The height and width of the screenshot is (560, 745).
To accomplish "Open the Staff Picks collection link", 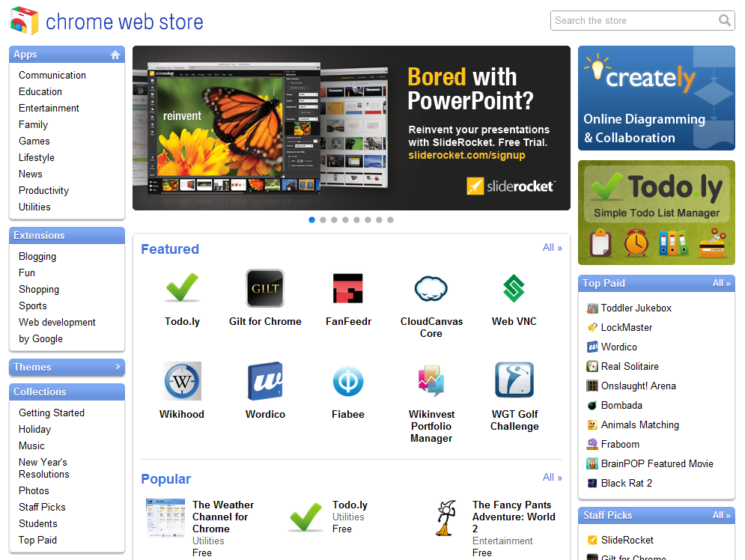I will click(42, 508).
